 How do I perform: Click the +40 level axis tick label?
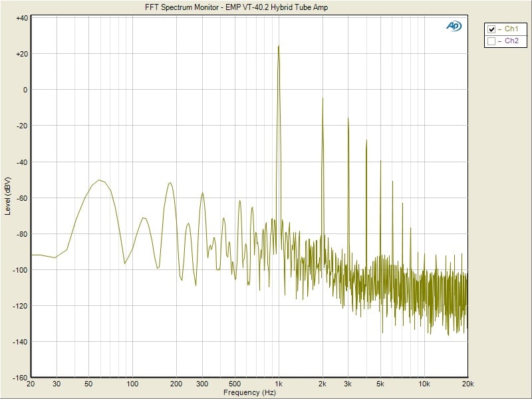(x=21, y=18)
